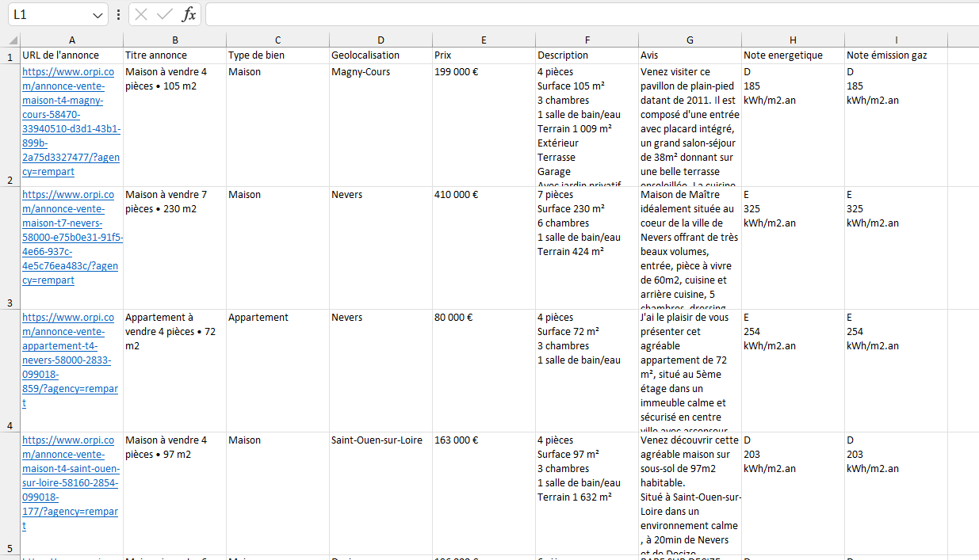The height and width of the screenshot is (560, 979).
Task: Click the formula bar input area
Action: click(x=592, y=14)
